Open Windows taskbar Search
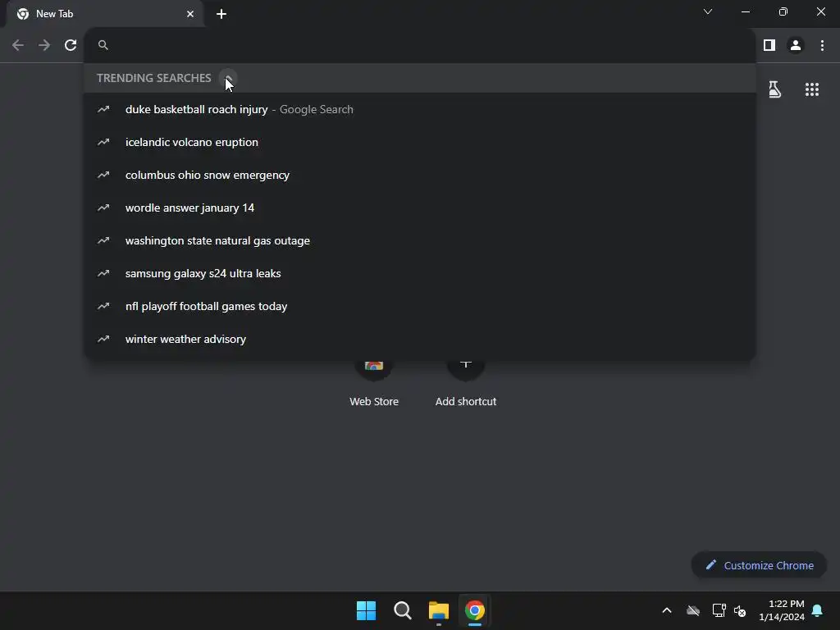 point(403,610)
